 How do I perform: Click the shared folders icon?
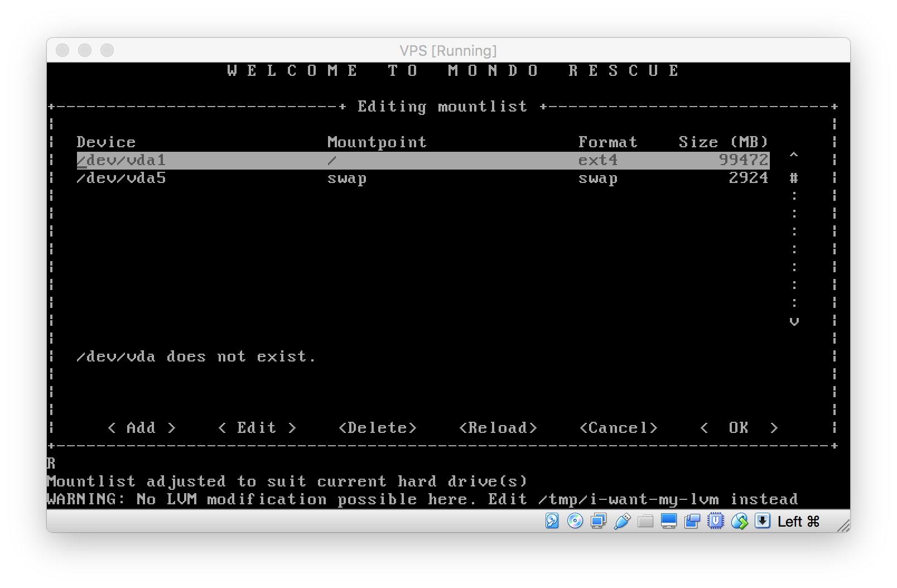click(x=645, y=521)
